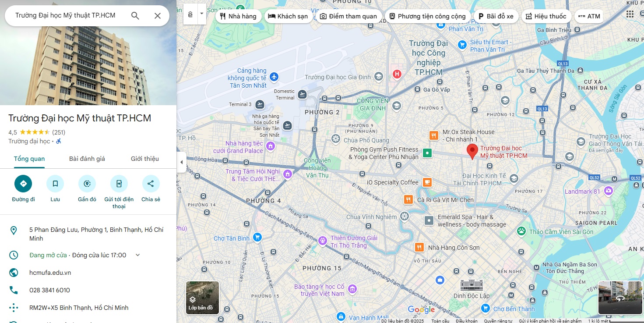Filter map by Nhà hàng

(x=238, y=16)
